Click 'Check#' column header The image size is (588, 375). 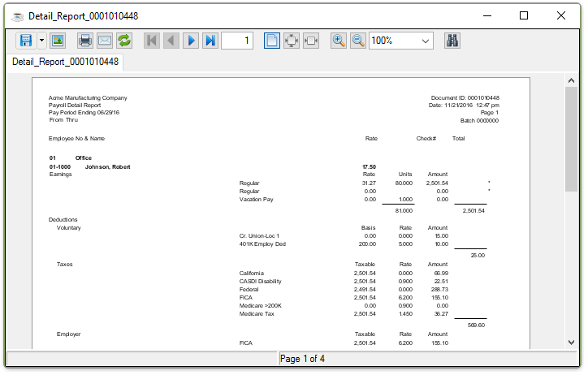pyautogui.click(x=426, y=139)
